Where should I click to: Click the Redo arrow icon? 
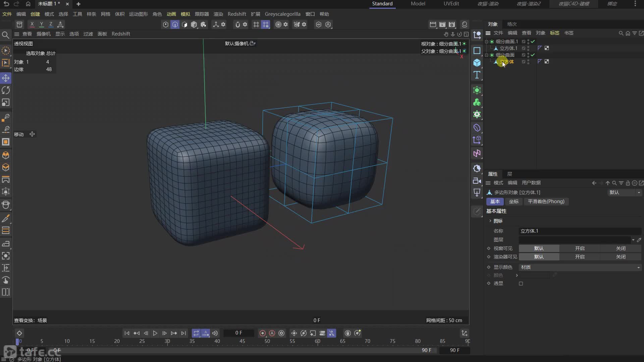16,4
